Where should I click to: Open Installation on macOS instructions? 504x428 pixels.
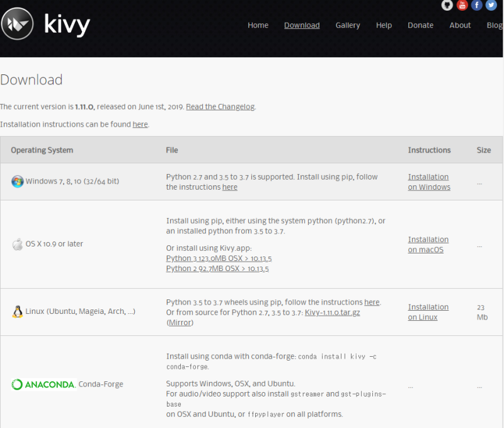click(428, 245)
